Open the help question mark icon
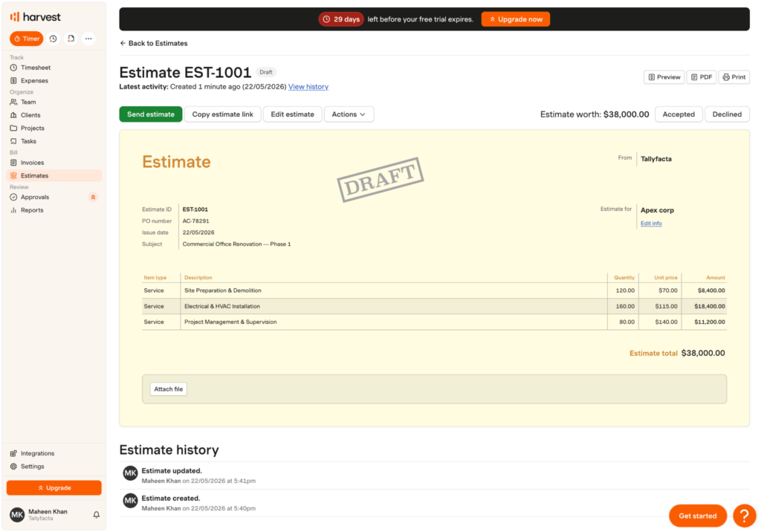This screenshot has height=532, width=761. 744,516
